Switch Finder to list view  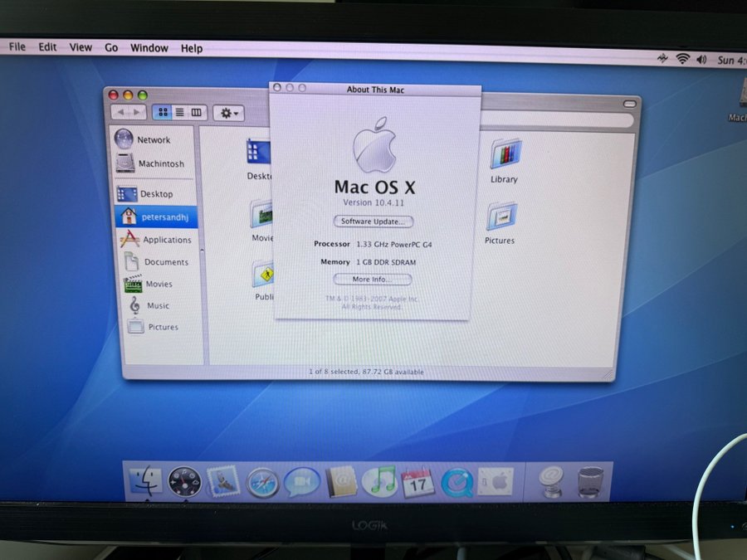179,112
